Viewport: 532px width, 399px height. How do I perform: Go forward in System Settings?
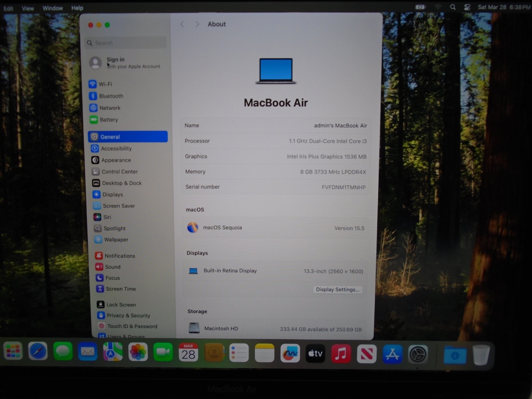click(x=197, y=24)
